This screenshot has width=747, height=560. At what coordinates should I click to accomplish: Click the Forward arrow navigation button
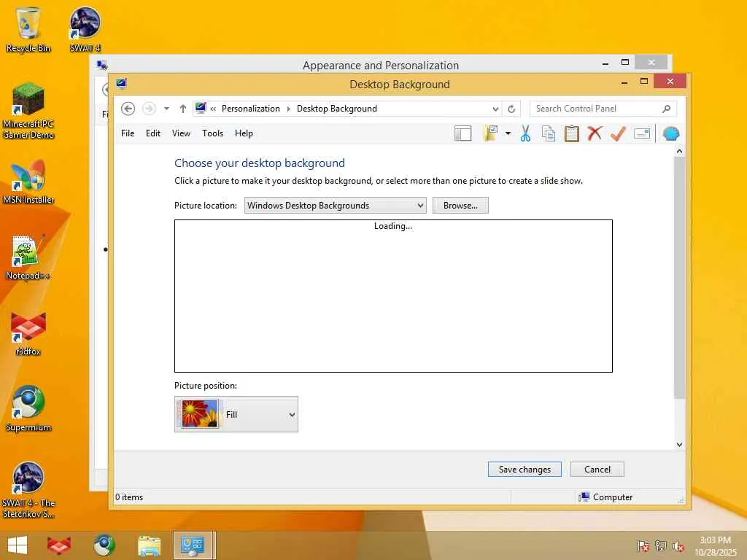(x=149, y=109)
